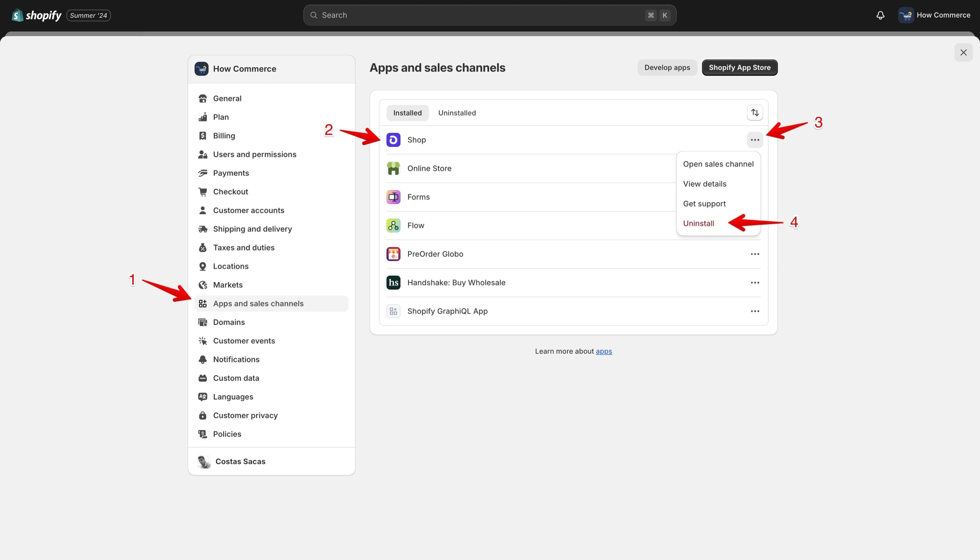This screenshot has height=560, width=980.
Task: Select Apps and sales channels in sidebar
Action: [x=271, y=304]
